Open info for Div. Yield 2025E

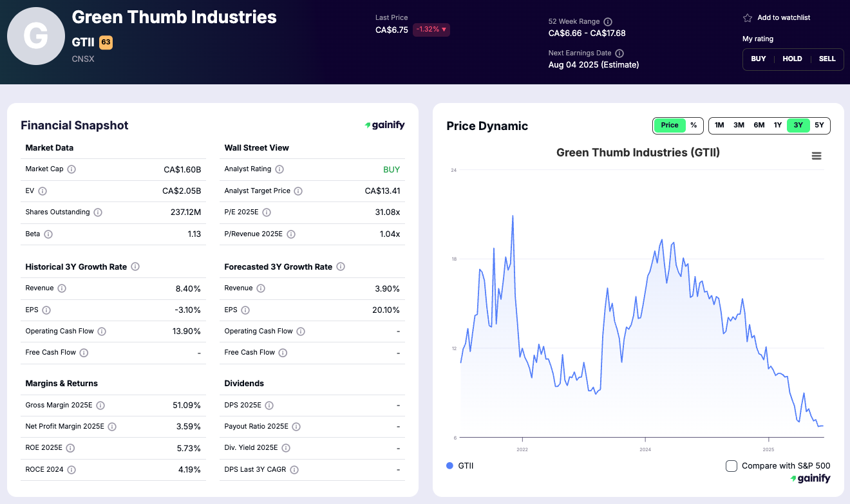286,448
